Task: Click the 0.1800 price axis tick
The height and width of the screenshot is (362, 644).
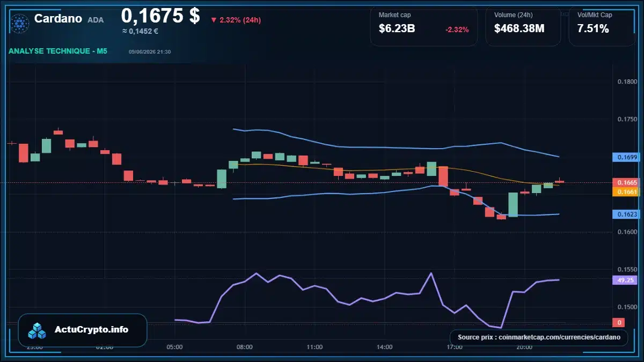Action: pos(627,82)
